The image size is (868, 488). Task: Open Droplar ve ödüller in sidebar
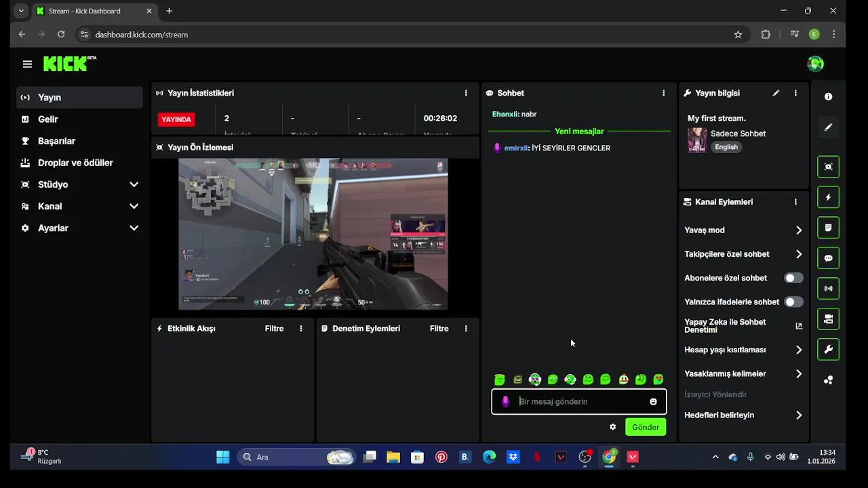click(80, 163)
